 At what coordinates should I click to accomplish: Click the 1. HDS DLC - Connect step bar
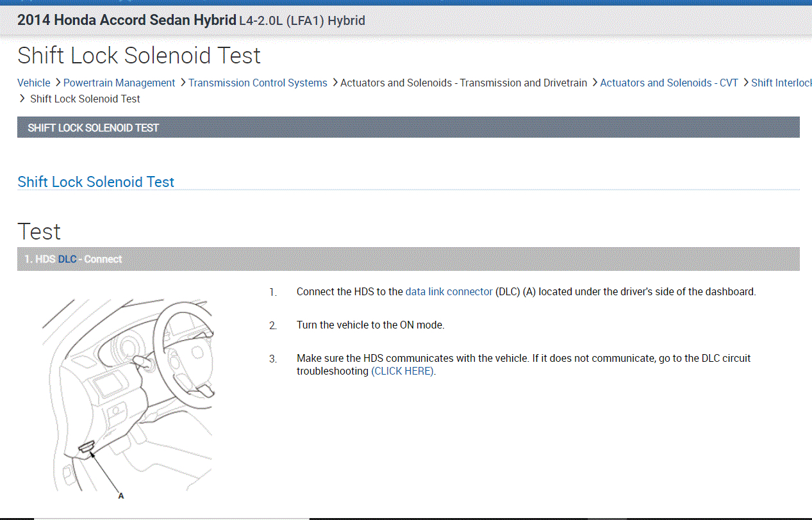point(408,259)
